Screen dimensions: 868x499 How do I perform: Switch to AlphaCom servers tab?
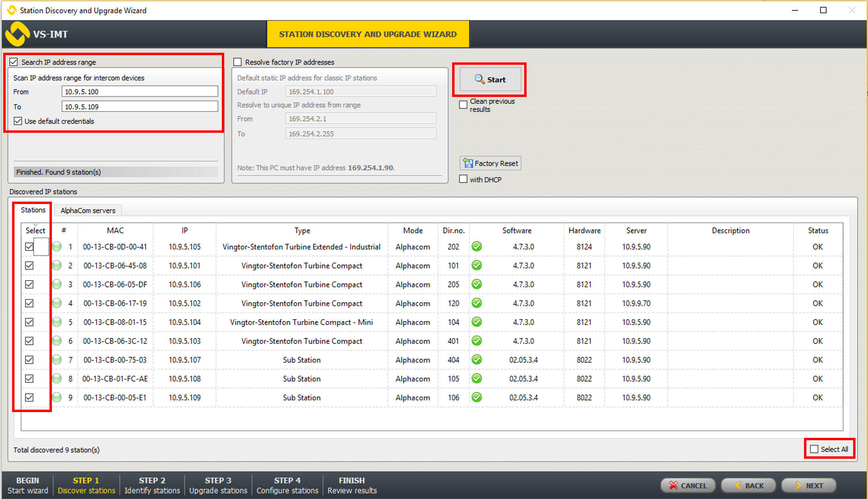88,210
